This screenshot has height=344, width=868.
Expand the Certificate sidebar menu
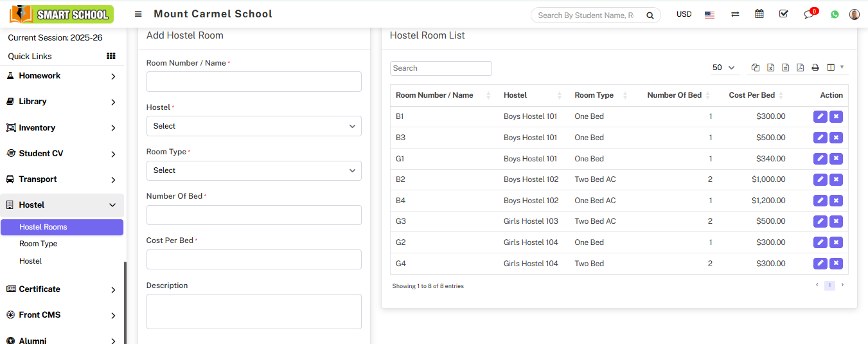click(x=62, y=289)
